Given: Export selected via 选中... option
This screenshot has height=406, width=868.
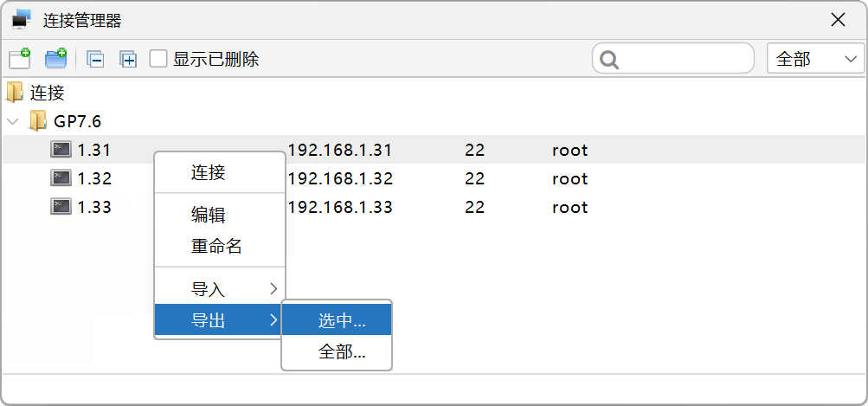Looking at the screenshot, I should pyautogui.click(x=341, y=320).
